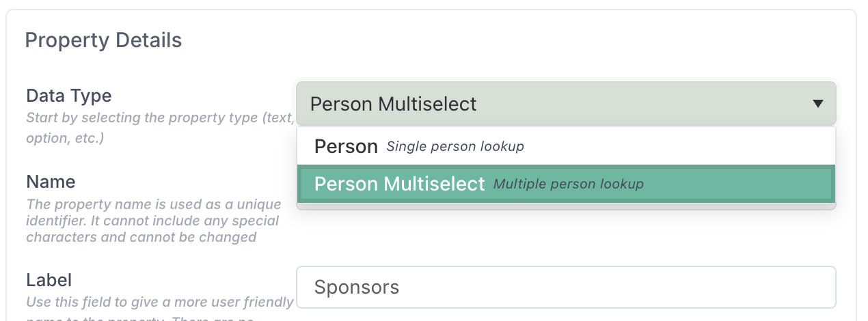Screen dimensions: 868x321
Task: Click empty area right of Sponsors text
Action: (x=615, y=287)
